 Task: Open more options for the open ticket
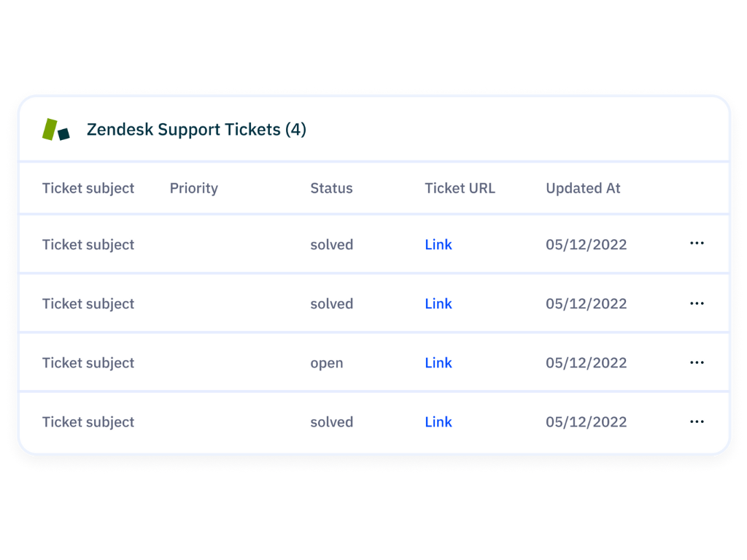697,362
